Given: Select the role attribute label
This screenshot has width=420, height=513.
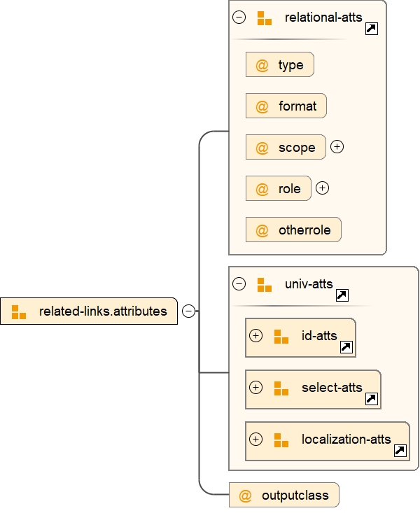Looking at the screenshot, I should [x=289, y=189].
